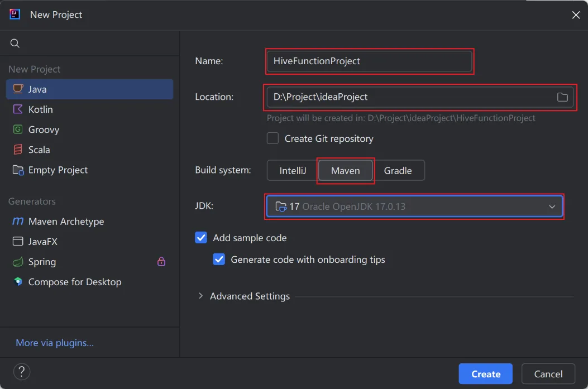Choose Empty Project in list
588x389 pixels.
tap(90, 170)
